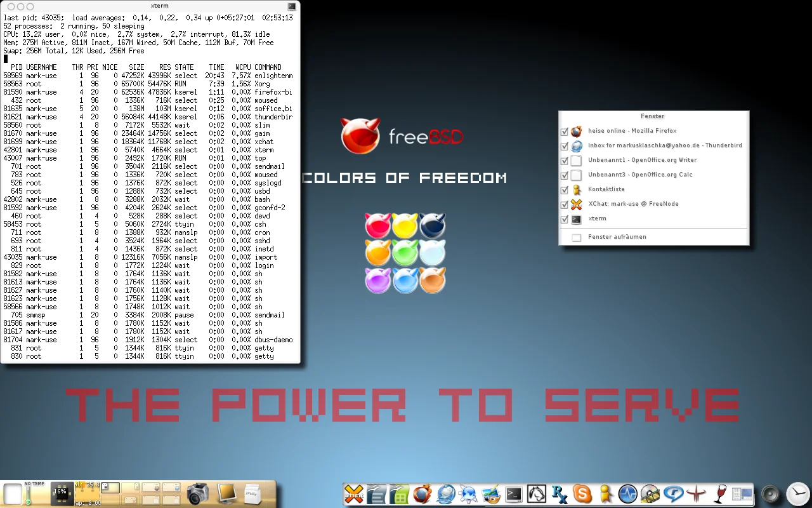Launch XChat from the dock
812x508 pixels.
[355, 493]
